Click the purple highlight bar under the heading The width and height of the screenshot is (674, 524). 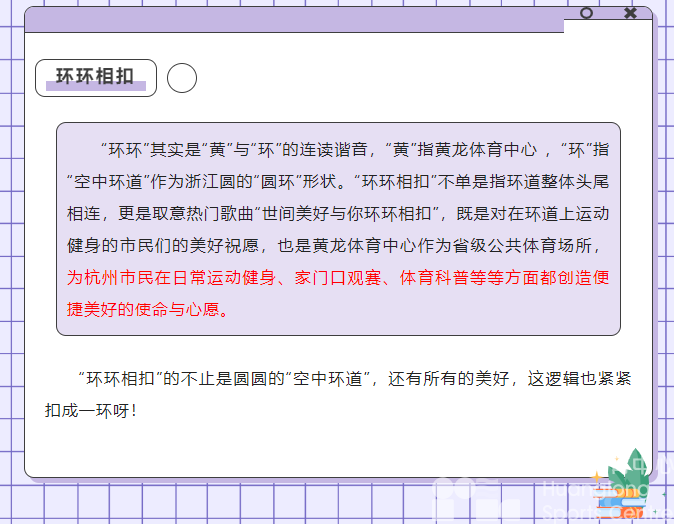click(x=96, y=87)
